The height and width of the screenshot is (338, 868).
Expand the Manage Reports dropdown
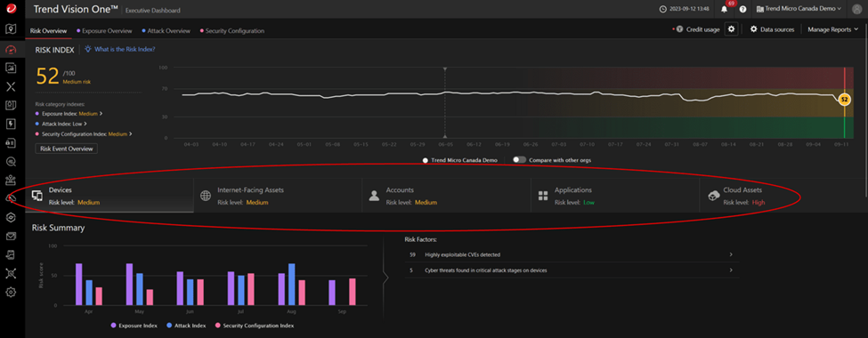(x=833, y=29)
